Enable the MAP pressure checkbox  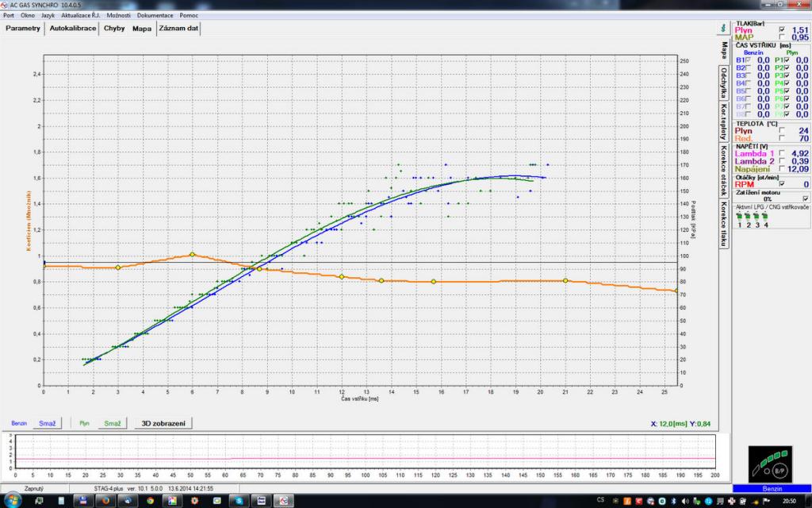[783, 37]
